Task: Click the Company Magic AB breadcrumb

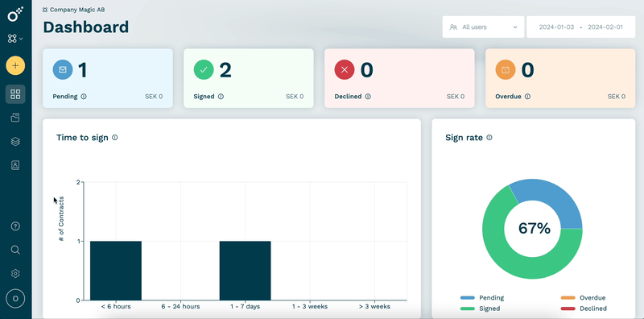Action: click(73, 10)
